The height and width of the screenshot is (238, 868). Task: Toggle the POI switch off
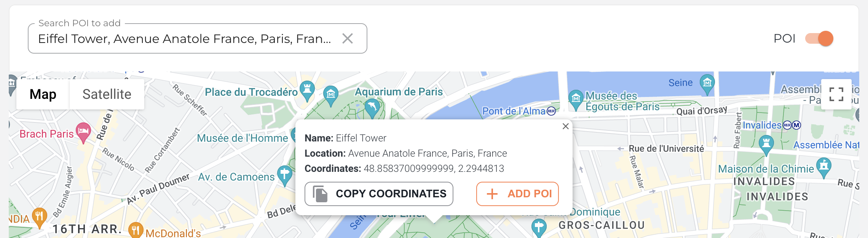[819, 38]
